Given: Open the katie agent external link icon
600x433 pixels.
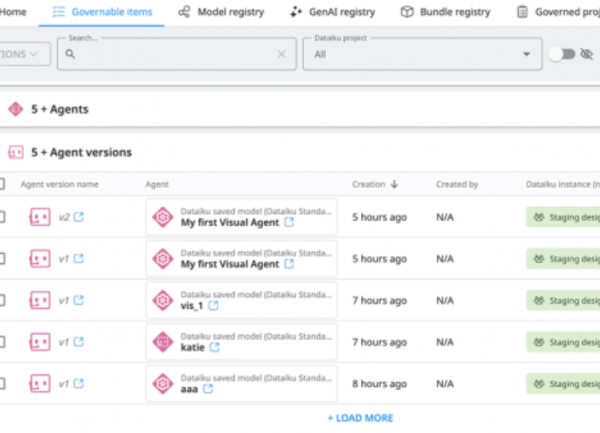Looking at the screenshot, I should [215, 347].
